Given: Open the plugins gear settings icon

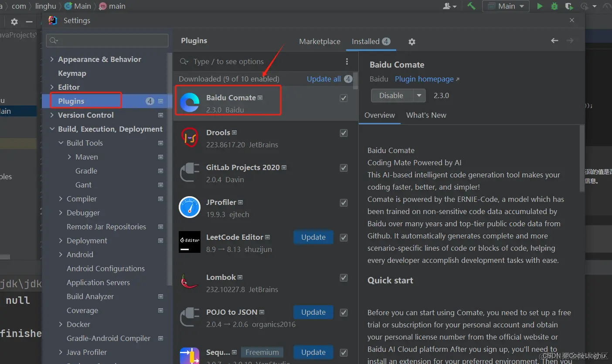Looking at the screenshot, I should tap(412, 42).
